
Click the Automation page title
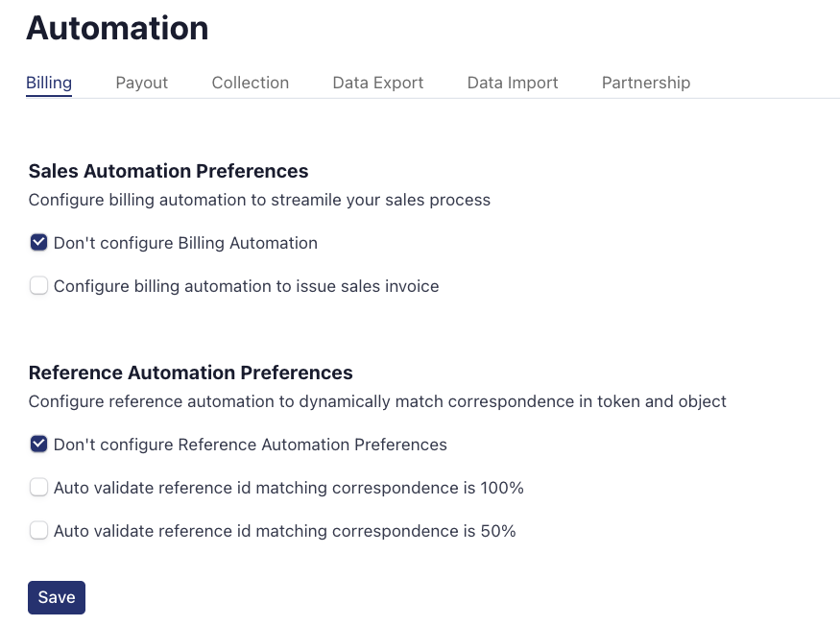tap(117, 28)
